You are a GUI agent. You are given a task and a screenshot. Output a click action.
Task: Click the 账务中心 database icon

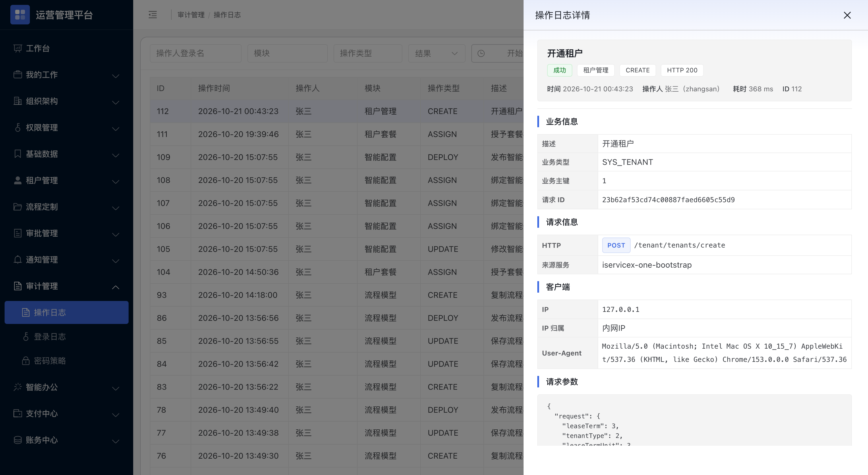18,440
